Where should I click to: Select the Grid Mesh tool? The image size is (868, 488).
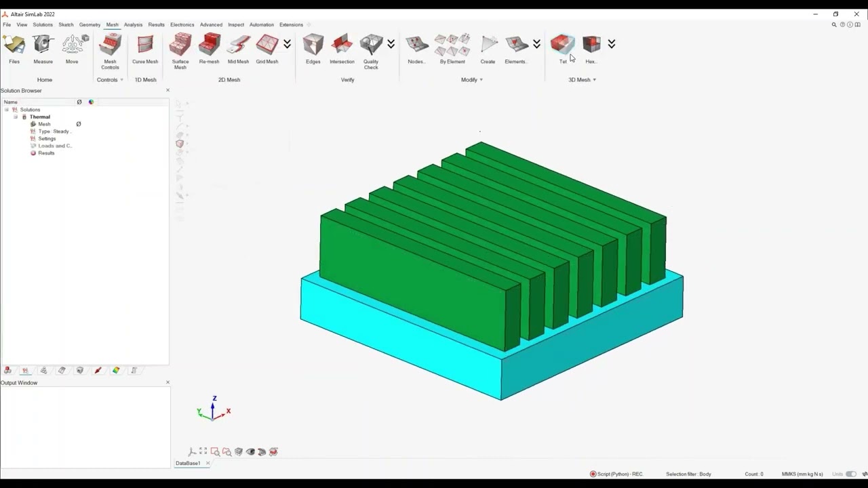pos(267,49)
